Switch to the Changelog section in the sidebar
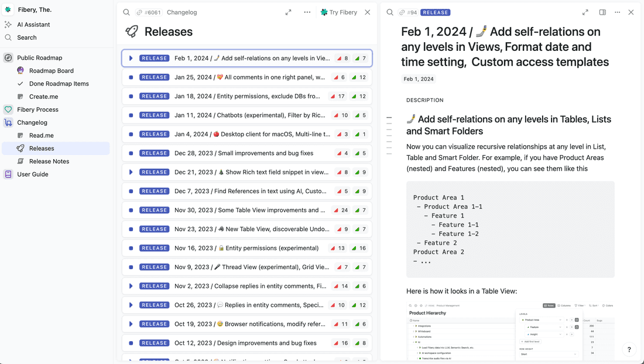644x364 pixels. [33, 122]
